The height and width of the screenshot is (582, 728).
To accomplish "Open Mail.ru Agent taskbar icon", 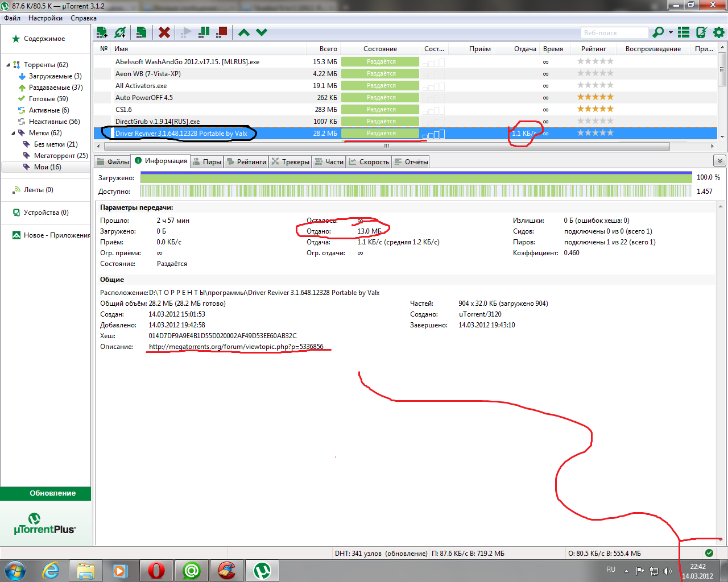I will (x=192, y=570).
